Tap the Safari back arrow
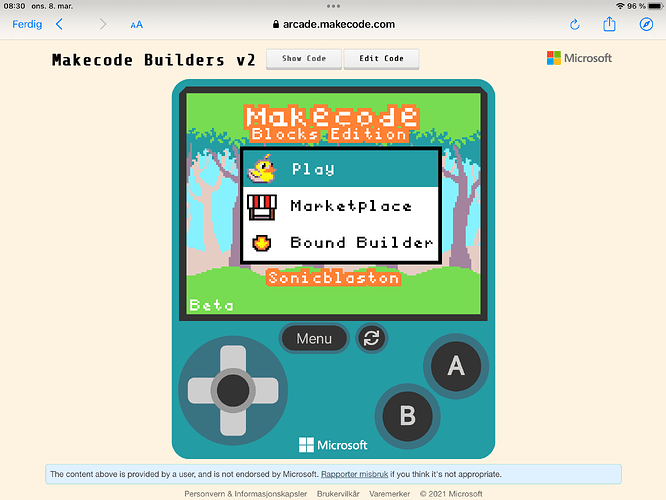The width and height of the screenshot is (666, 500). tap(59, 24)
